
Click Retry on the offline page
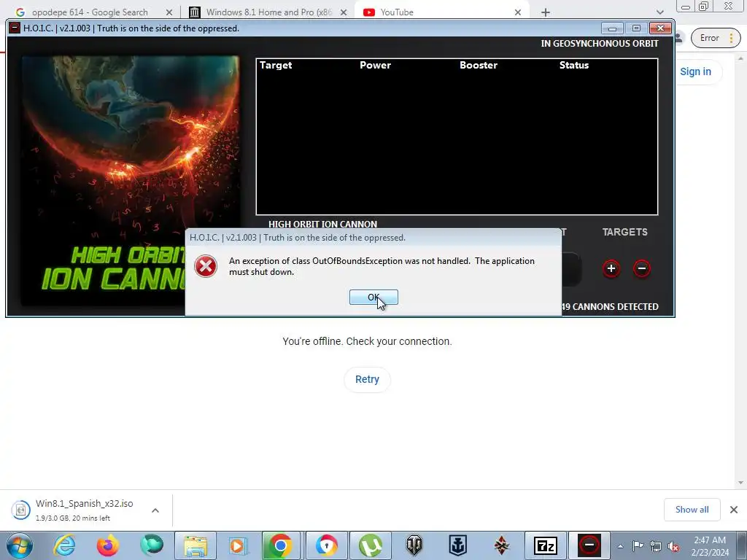368,379
